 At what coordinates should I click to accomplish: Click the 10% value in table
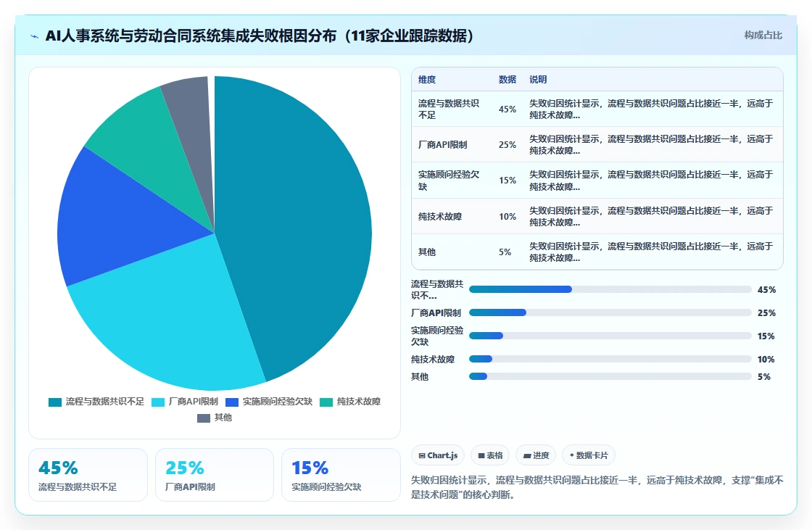tap(507, 217)
